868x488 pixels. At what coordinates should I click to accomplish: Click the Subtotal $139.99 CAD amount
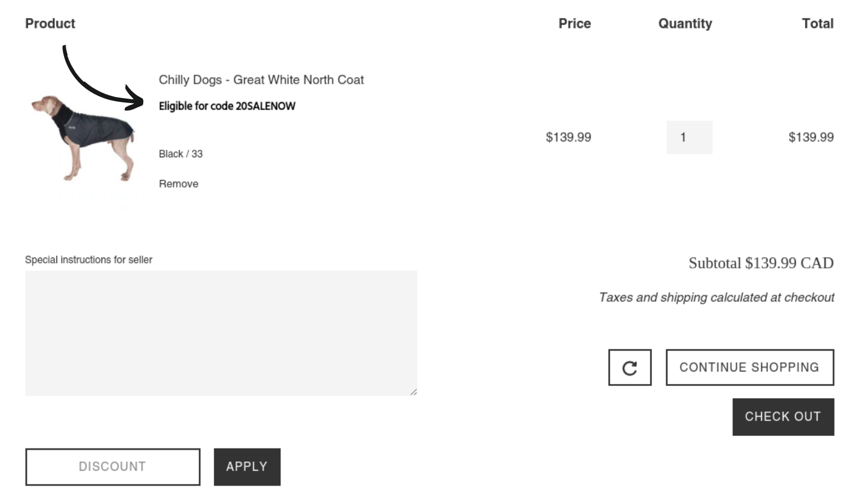pyautogui.click(x=759, y=264)
